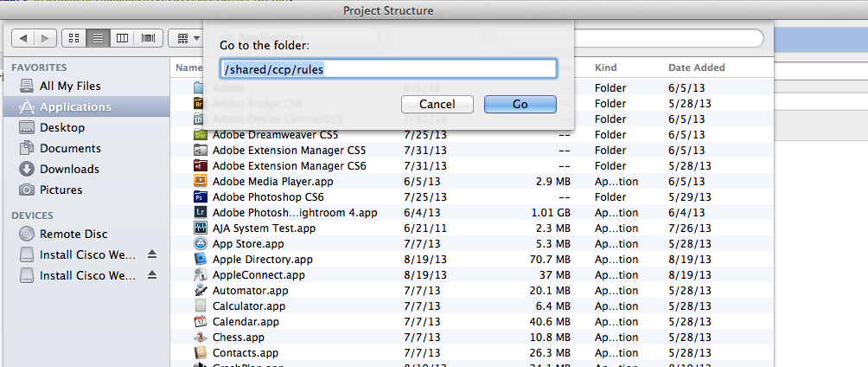Click the Automator.app file name

(250, 290)
